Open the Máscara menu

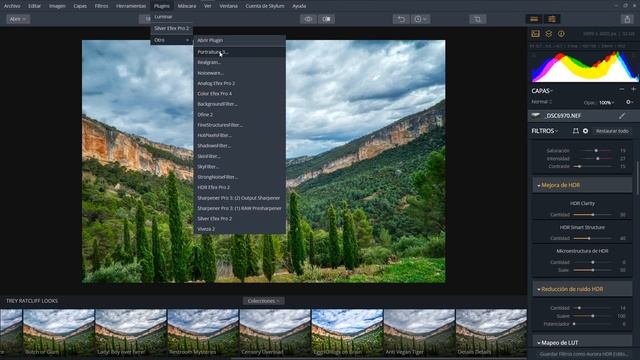(x=187, y=6)
